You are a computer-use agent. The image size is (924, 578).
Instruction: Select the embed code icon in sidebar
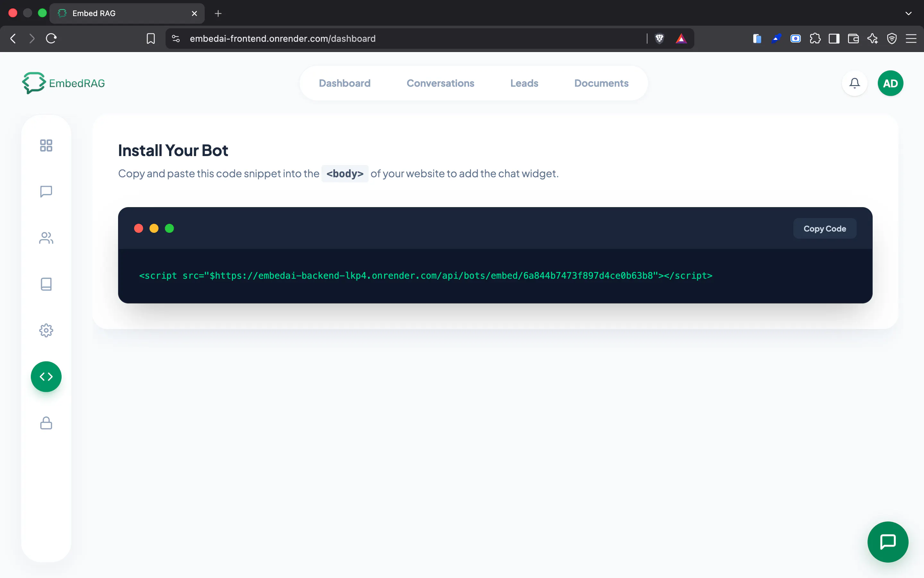tap(46, 377)
